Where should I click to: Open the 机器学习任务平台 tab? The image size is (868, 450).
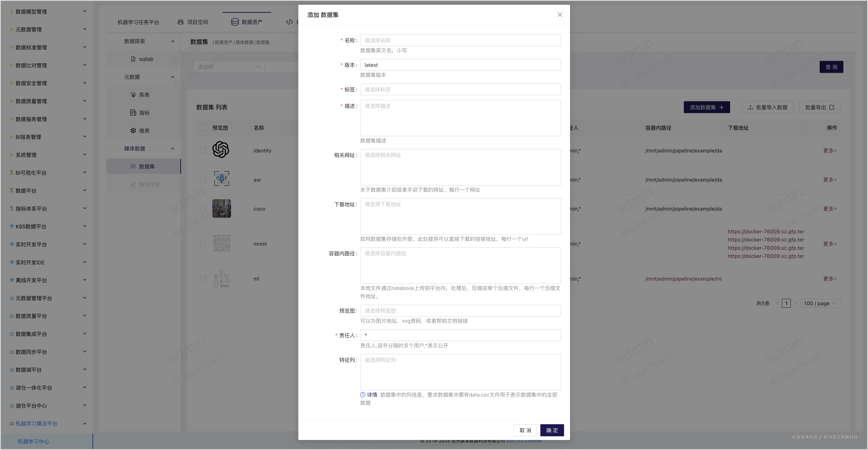coord(138,22)
